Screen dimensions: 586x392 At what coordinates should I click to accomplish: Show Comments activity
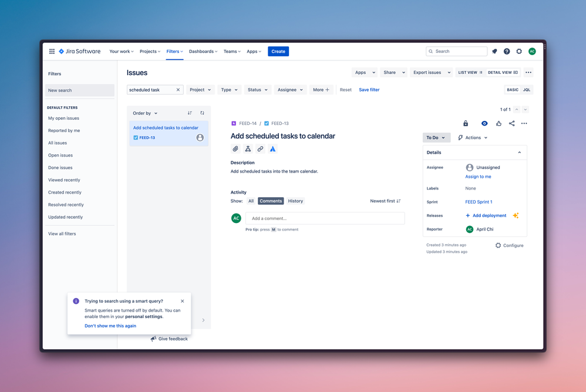[x=271, y=201]
